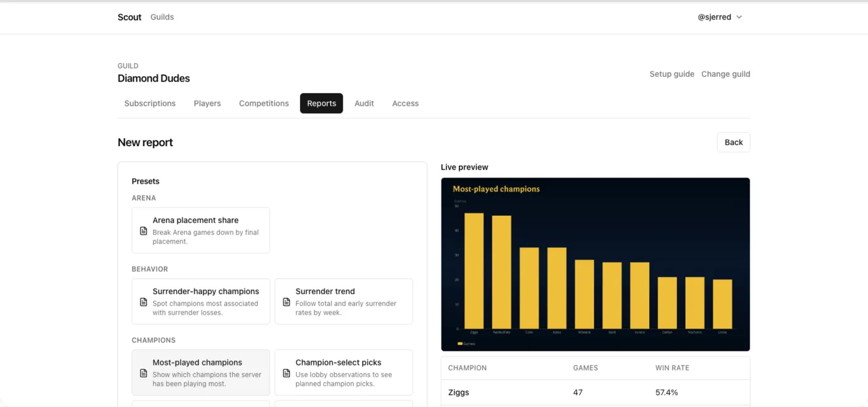868x407 pixels.
Task: Click document icon on Surrender-happy champions
Action: (x=144, y=302)
